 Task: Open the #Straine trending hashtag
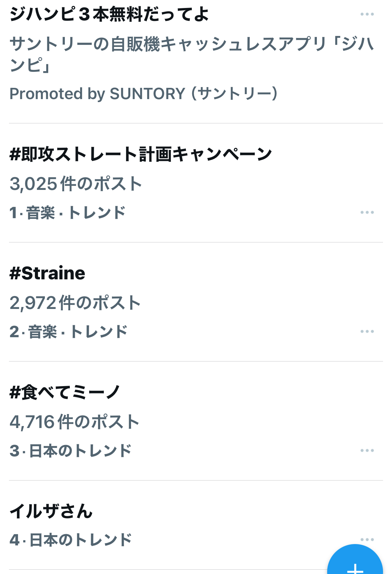pos(47,273)
